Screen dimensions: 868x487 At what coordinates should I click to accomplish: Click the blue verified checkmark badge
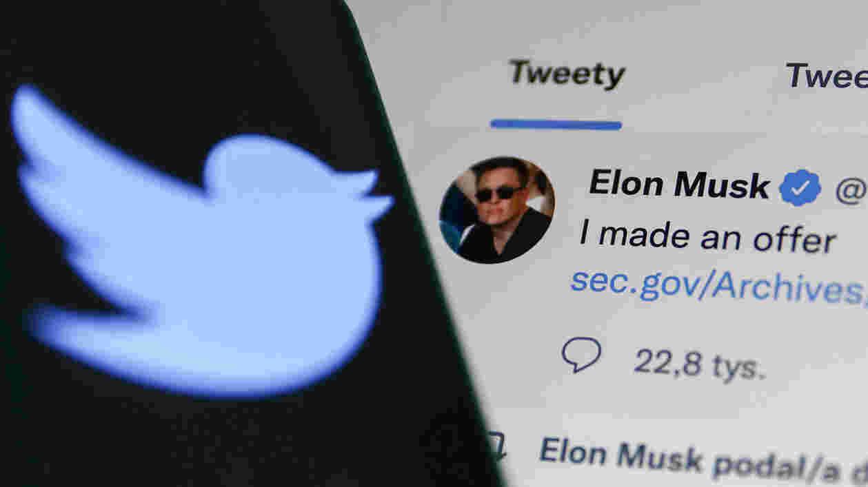800,187
